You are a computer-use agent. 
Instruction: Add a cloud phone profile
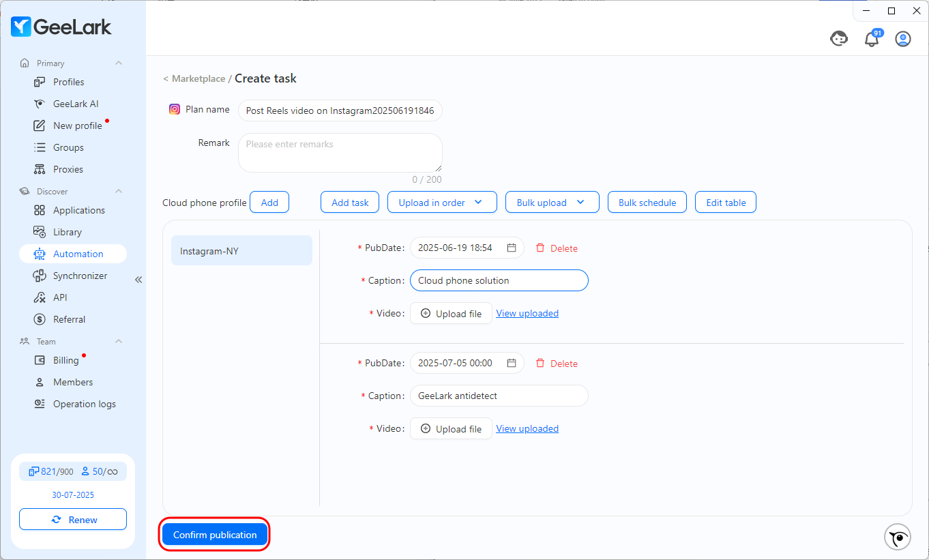(x=269, y=203)
